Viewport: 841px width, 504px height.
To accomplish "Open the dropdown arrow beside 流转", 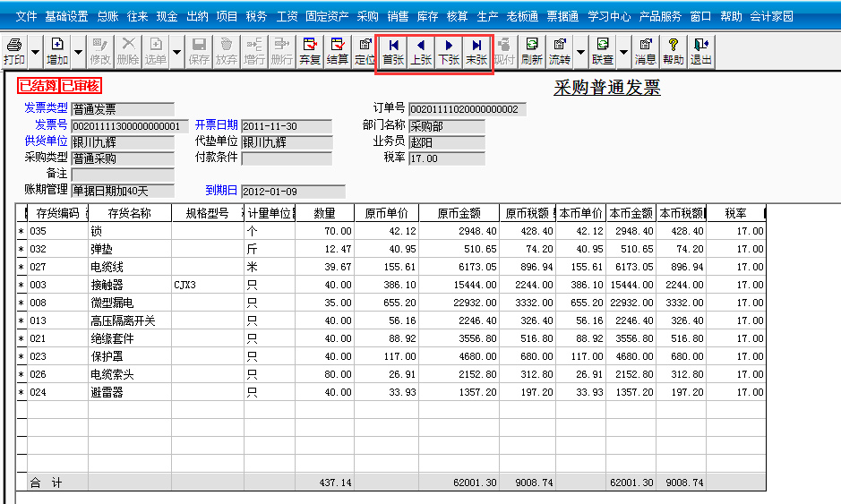I will point(581,53).
